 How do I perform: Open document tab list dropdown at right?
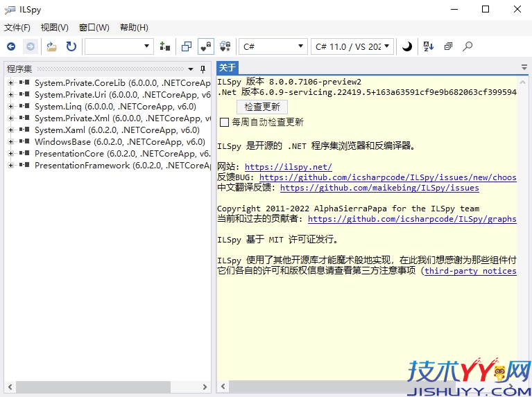[x=524, y=67]
